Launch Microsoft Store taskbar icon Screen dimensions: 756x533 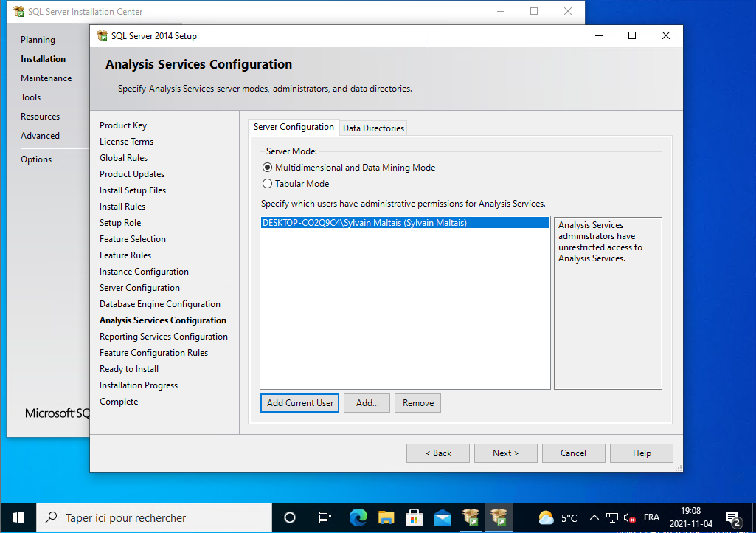415,517
